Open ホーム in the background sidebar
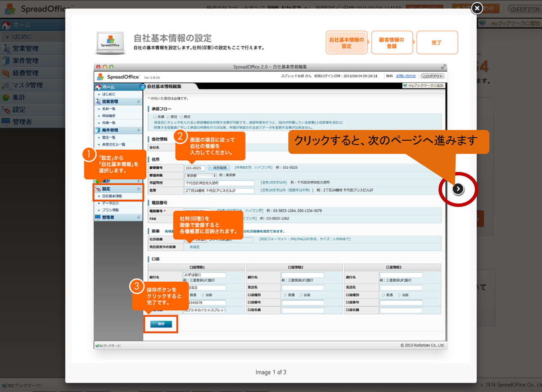 (32, 25)
